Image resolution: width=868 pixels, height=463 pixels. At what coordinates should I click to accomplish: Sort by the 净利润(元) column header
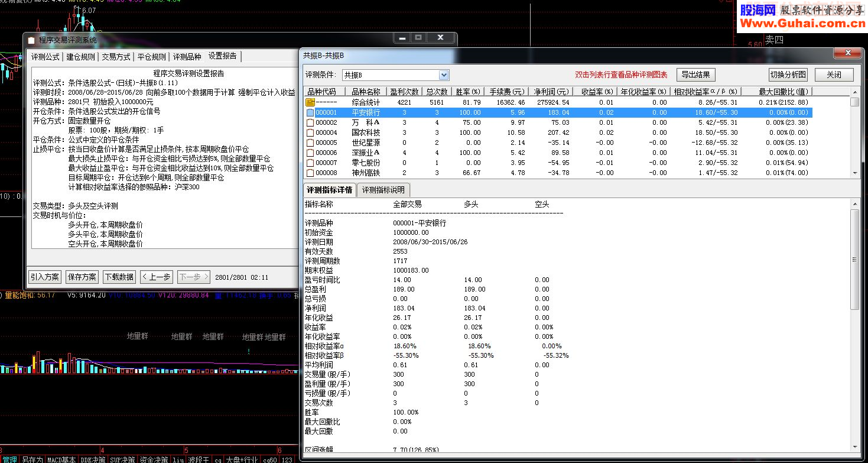(550, 92)
